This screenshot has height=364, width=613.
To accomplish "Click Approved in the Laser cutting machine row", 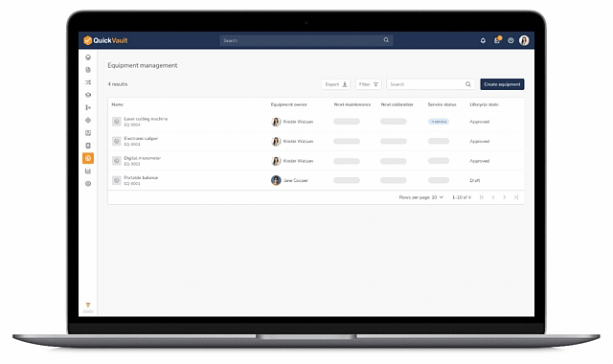I will tap(479, 122).
